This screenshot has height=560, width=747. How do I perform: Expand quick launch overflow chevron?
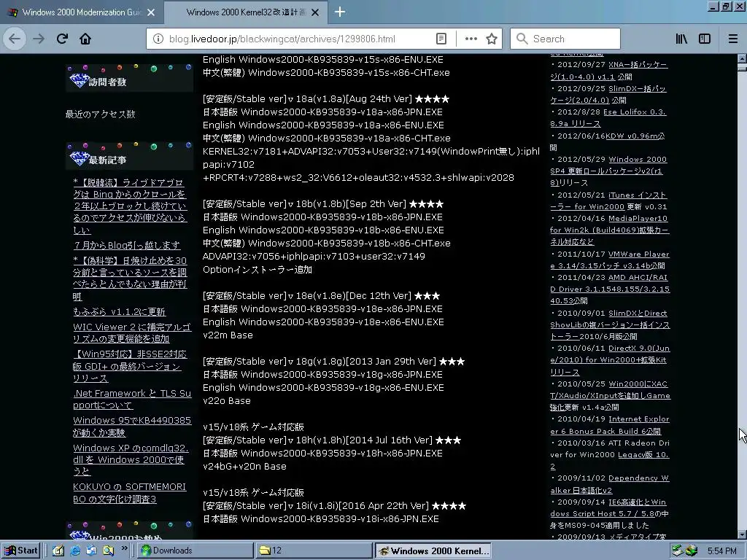pyautogui.click(x=124, y=548)
